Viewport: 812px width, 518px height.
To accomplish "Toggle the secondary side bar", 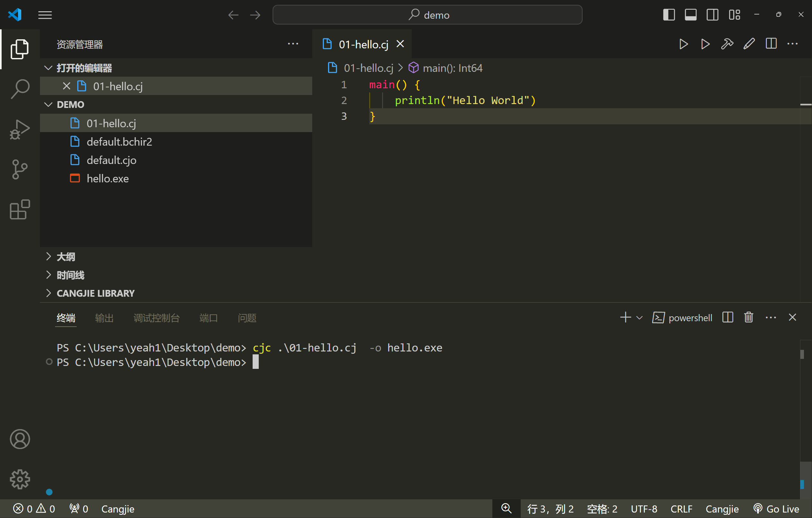I will tap(712, 15).
